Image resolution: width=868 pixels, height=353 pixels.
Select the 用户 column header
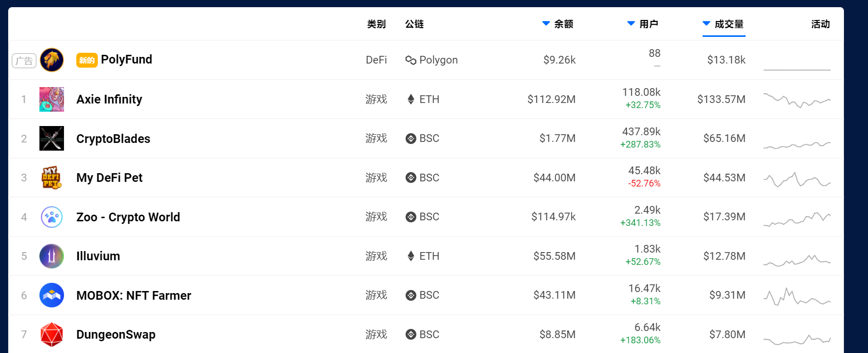649,24
